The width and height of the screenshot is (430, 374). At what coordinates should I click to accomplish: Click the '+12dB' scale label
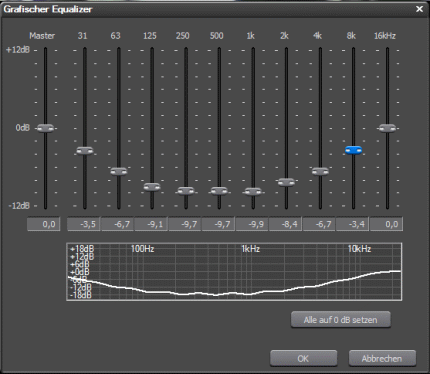coord(18,50)
